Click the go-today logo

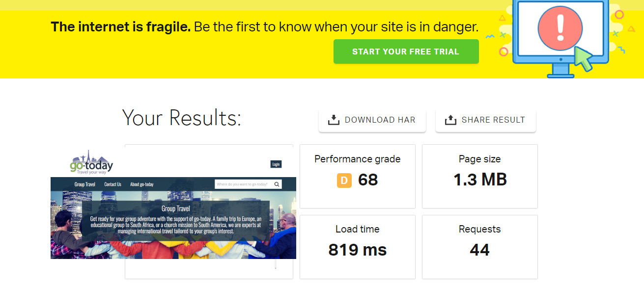91,162
